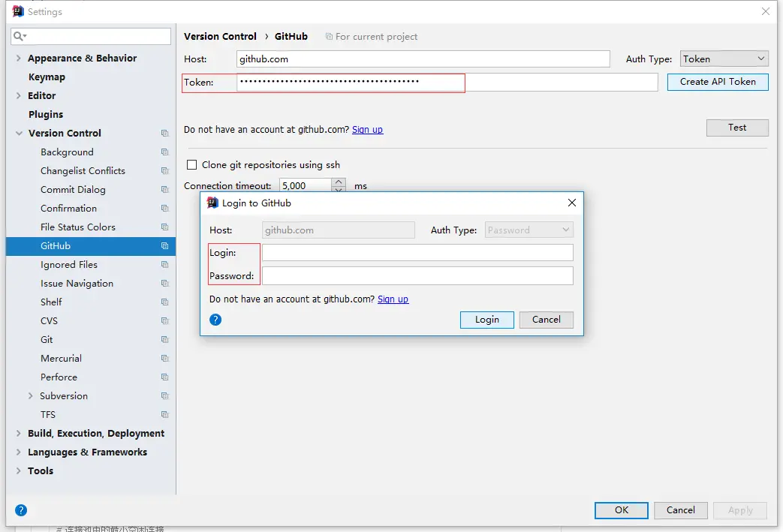Click the project icon on Mercurial row
This screenshot has width=783, height=532.
click(165, 359)
